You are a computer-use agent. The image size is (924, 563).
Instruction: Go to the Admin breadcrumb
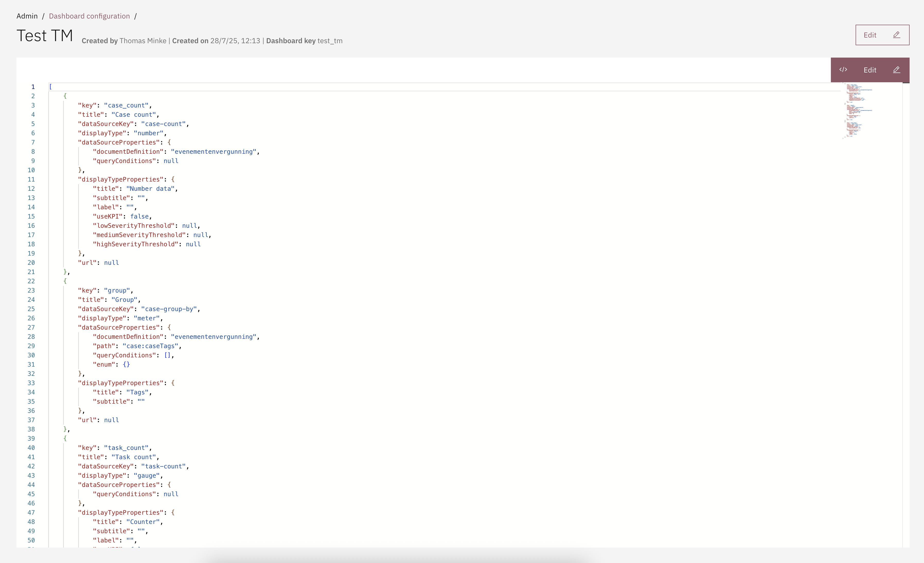(27, 16)
